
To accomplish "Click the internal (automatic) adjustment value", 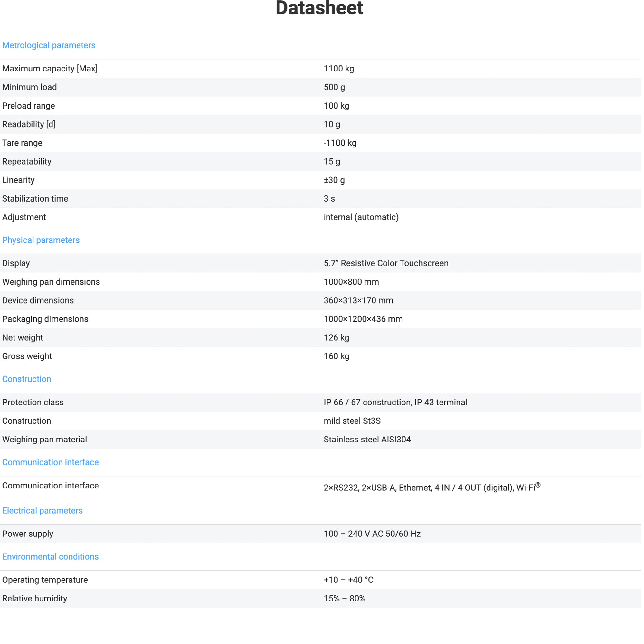I will pyautogui.click(x=361, y=217).
